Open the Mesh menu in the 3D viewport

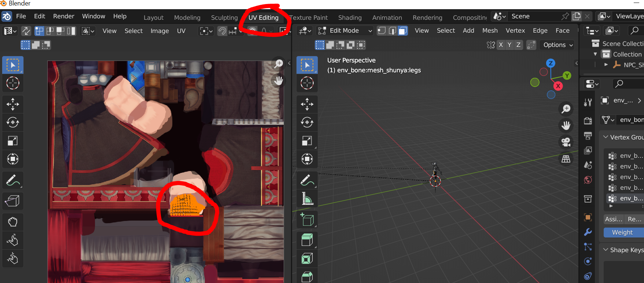click(490, 31)
